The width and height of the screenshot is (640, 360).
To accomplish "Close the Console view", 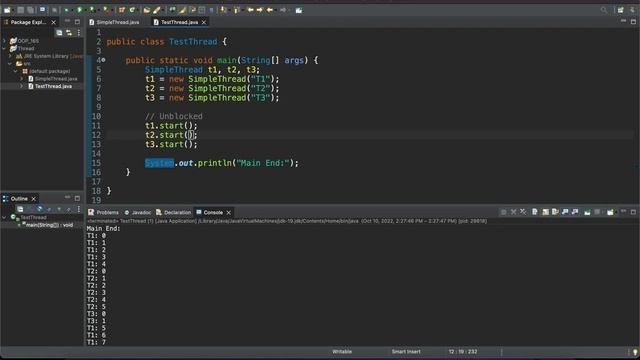I will tap(229, 212).
